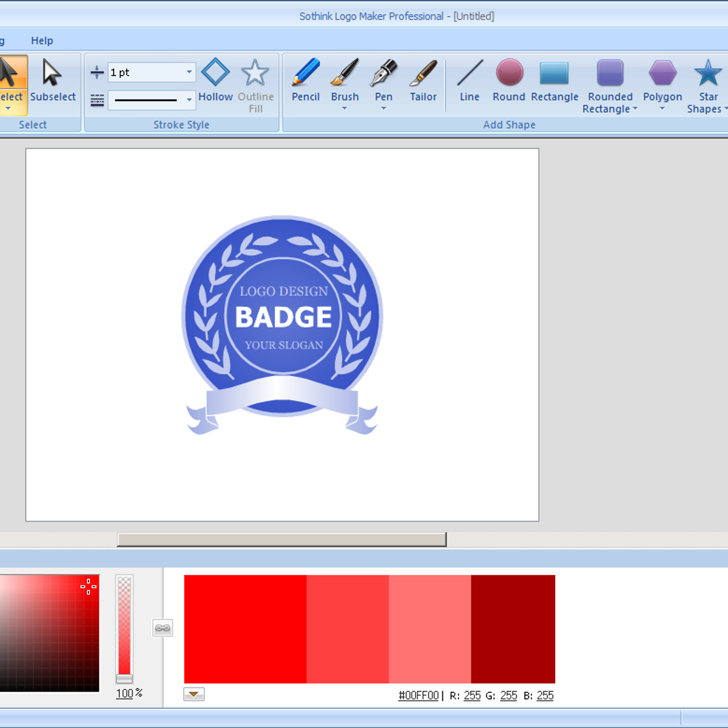Add a Round shape
This screenshot has height=728, width=728.
point(509,81)
